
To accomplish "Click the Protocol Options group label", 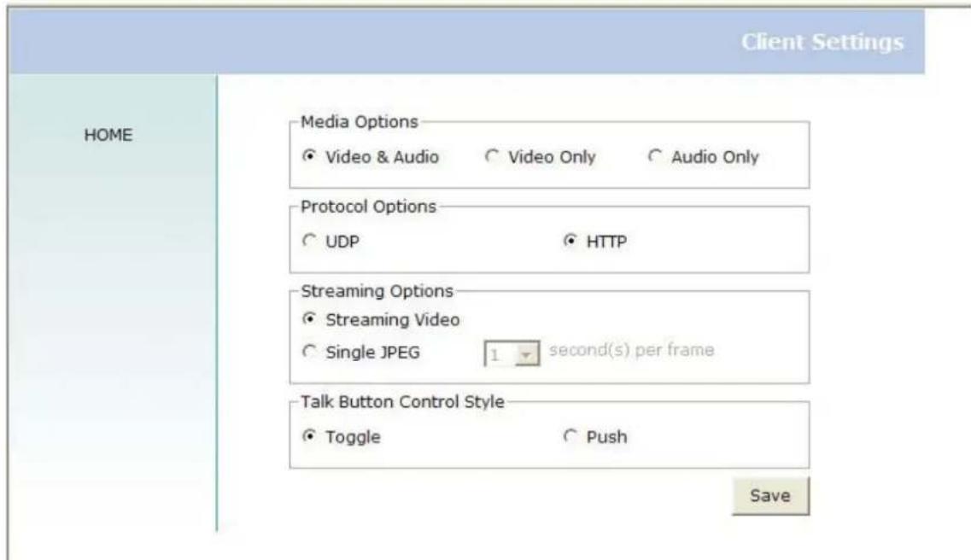I will click(368, 207).
